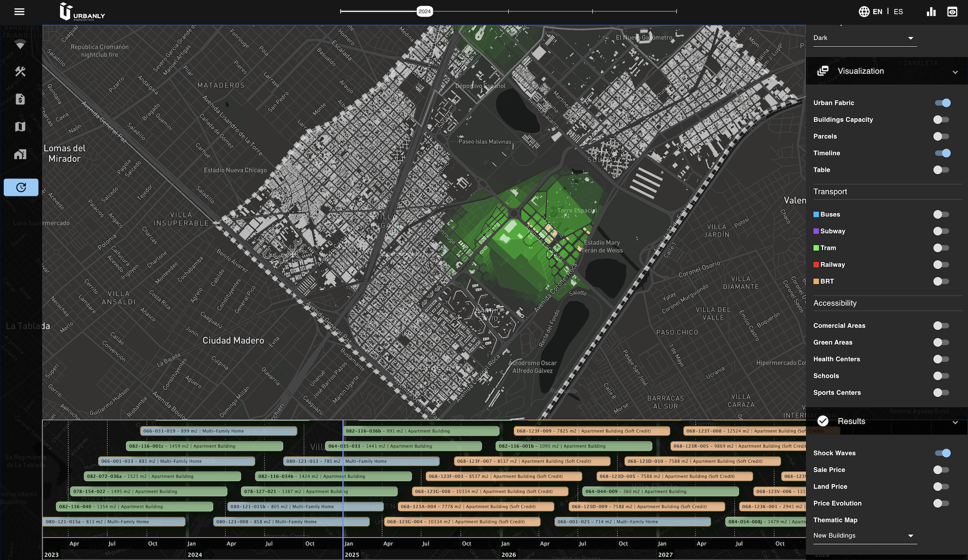
Task: Select timeline bar 082-116-001c Apartment Building
Action: click(x=205, y=446)
